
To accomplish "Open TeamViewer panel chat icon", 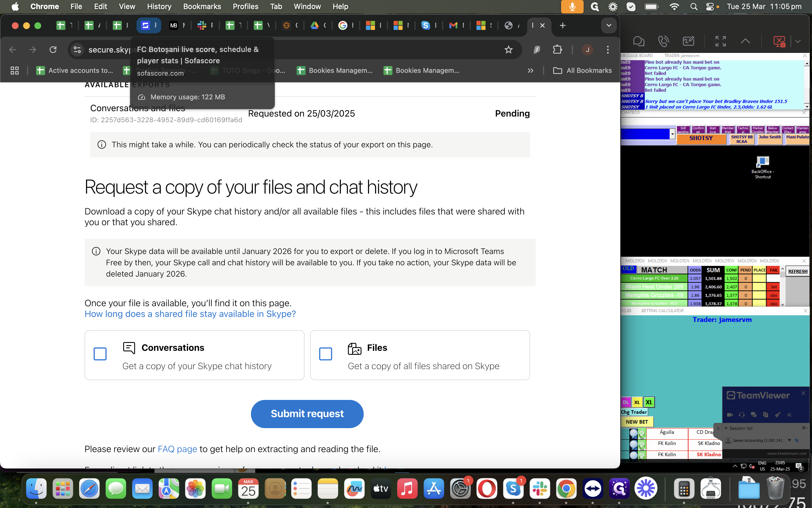I will click(754, 415).
